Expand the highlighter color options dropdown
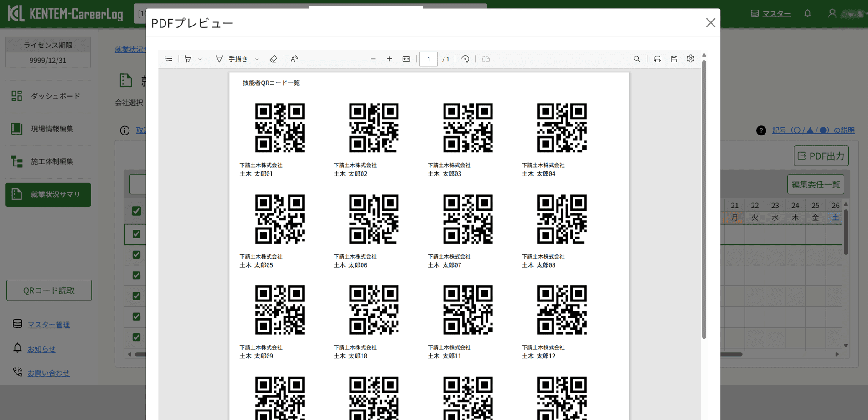 pyautogui.click(x=200, y=58)
